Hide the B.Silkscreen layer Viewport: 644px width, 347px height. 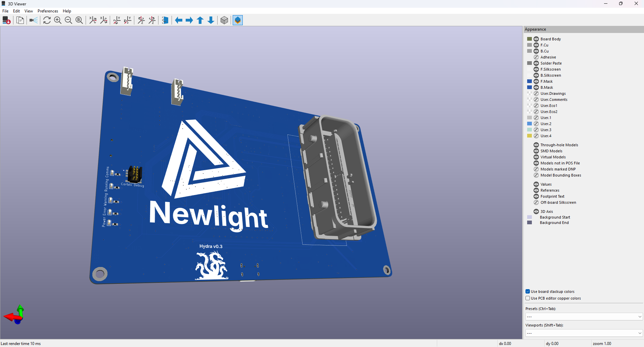point(536,75)
